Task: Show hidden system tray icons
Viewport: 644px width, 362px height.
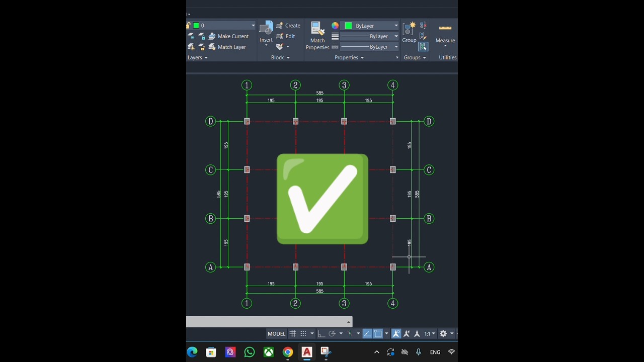Action: (x=376, y=352)
